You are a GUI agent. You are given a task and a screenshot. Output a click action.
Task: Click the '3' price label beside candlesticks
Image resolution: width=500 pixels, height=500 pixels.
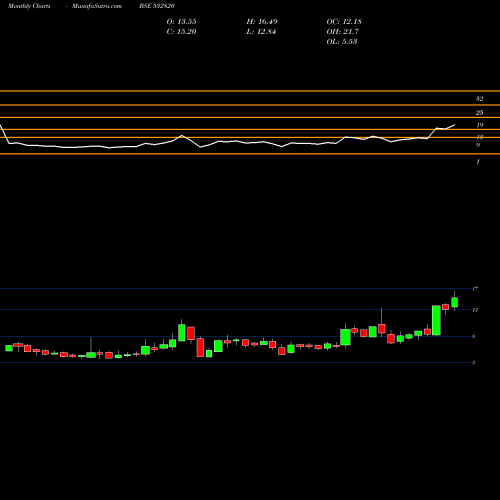[473, 363]
